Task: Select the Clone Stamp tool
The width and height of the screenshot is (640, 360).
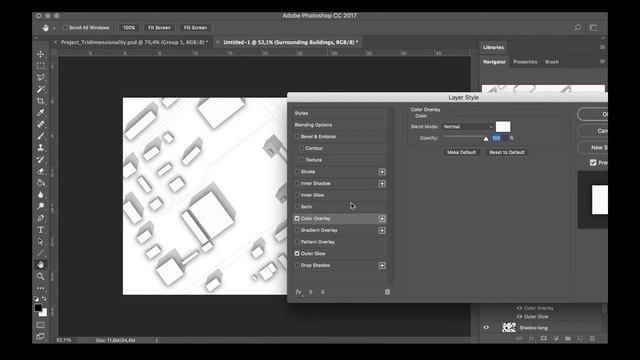Action: [40, 148]
